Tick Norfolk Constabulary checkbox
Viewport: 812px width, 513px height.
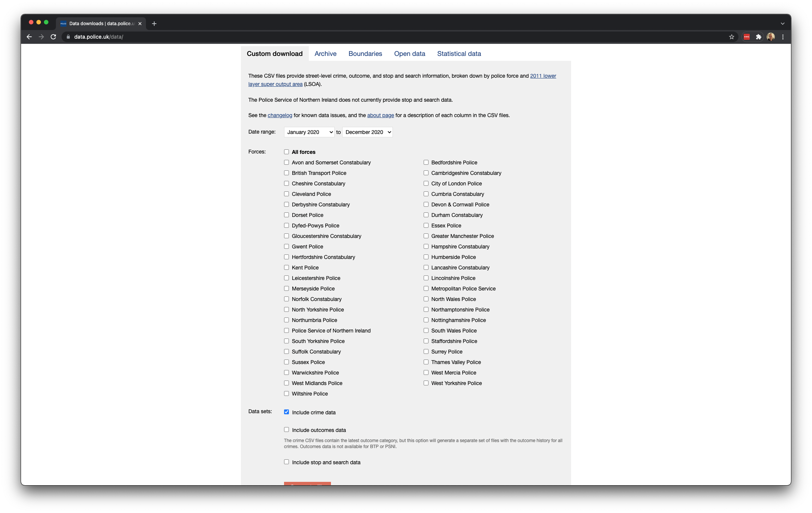click(x=286, y=299)
